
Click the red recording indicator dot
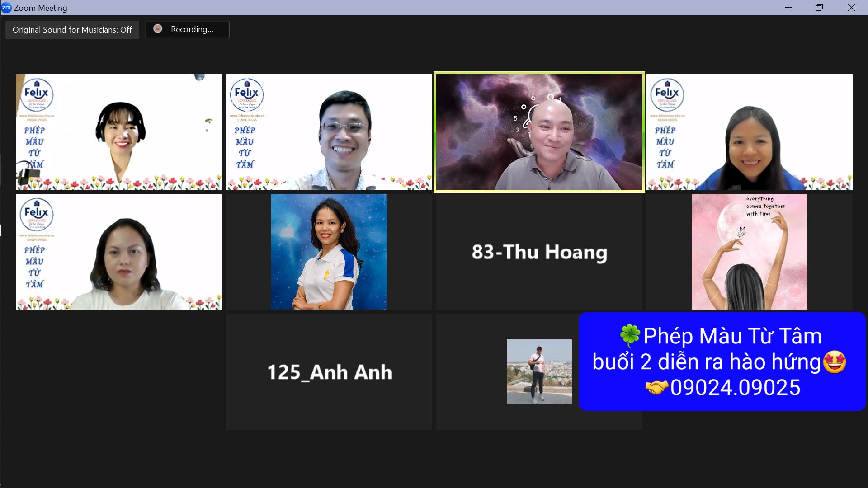158,29
